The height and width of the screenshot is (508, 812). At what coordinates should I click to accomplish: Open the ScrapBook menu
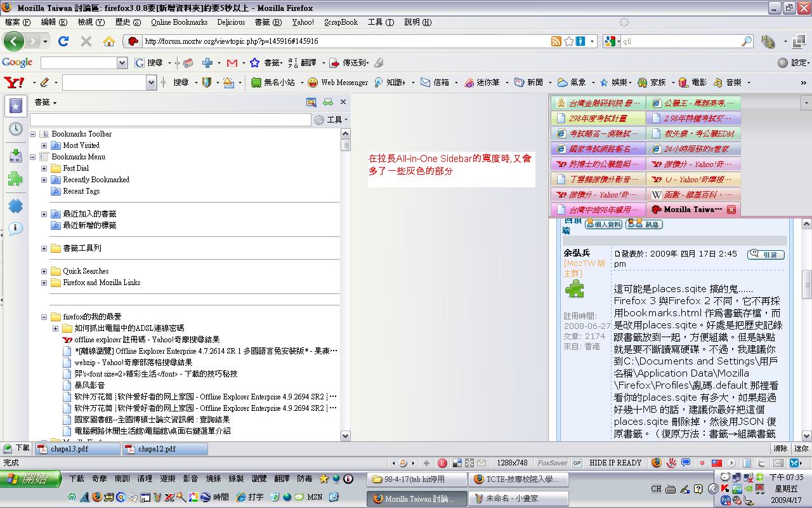(x=341, y=22)
